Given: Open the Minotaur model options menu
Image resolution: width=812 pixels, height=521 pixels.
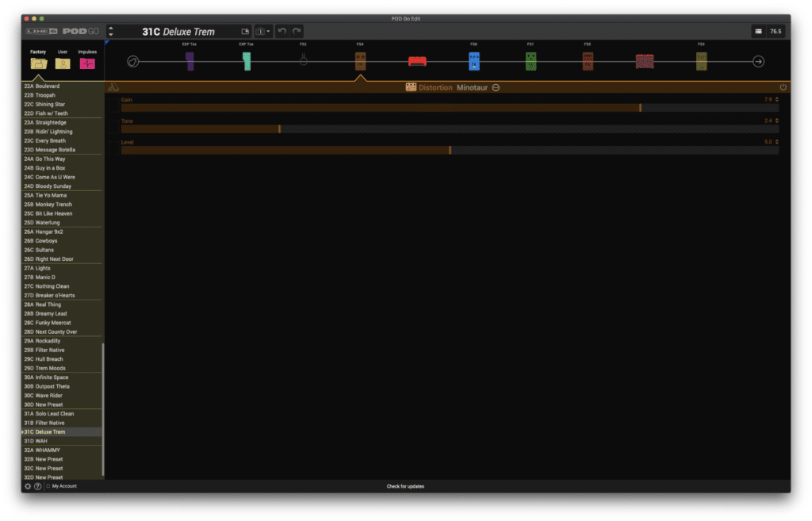Looking at the screenshot, I should point(496,87).
